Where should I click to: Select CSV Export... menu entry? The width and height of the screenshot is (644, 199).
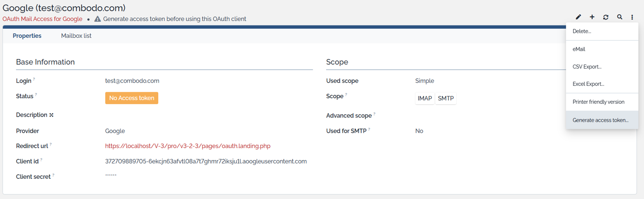coord(587,67)
